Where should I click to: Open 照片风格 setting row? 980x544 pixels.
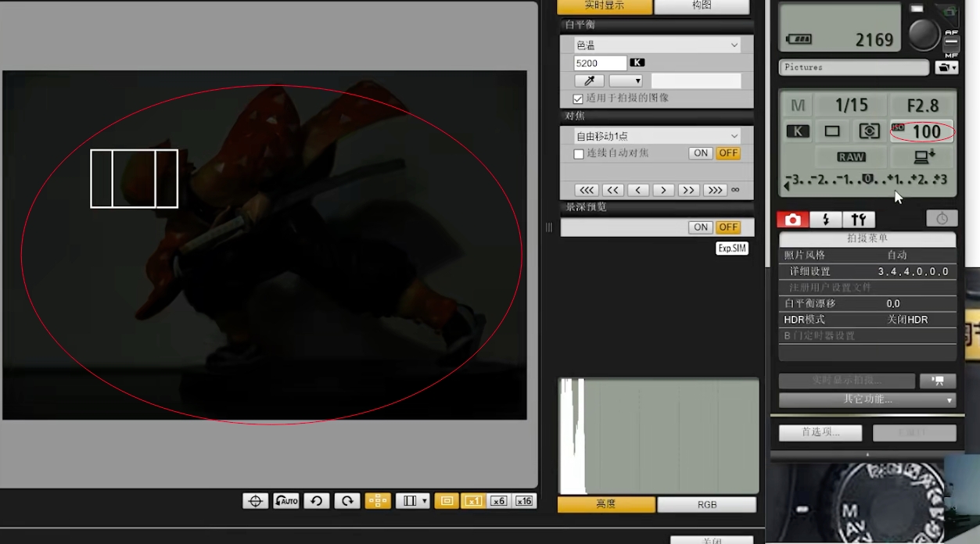tap(867, 255)
